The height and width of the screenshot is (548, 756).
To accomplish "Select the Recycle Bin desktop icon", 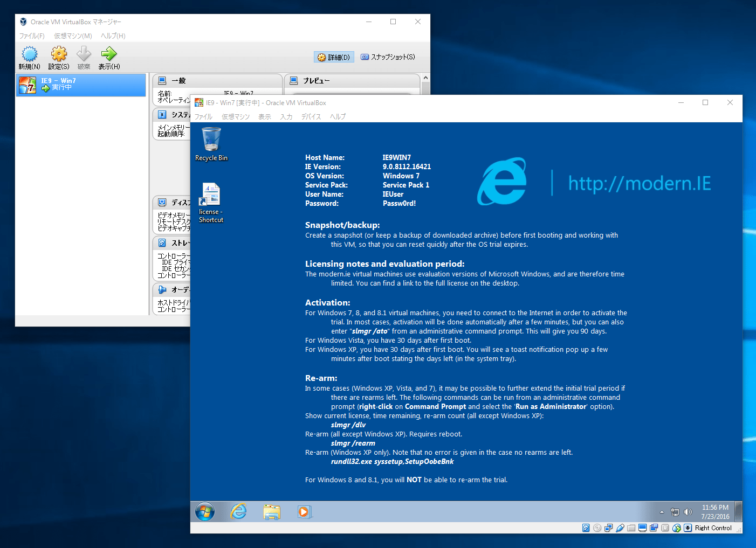I will click(x=211, y=144).
